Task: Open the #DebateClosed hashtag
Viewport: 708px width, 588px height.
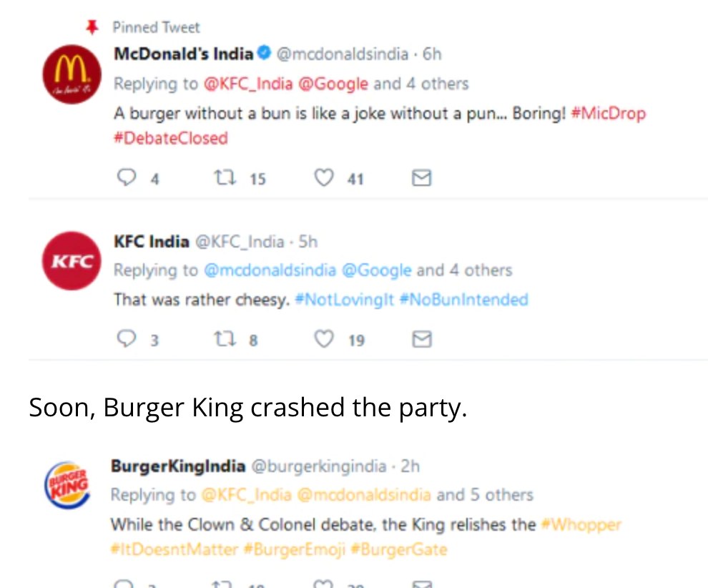Action: pos(170,137)
